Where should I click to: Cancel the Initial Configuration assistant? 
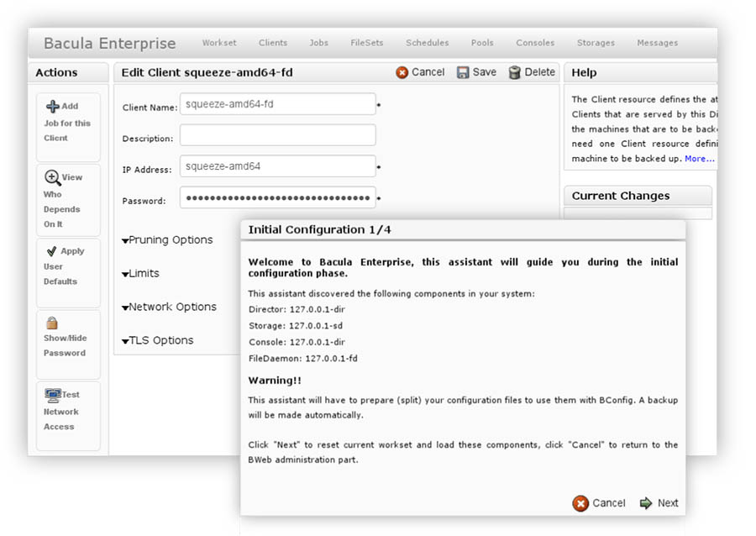599,503
